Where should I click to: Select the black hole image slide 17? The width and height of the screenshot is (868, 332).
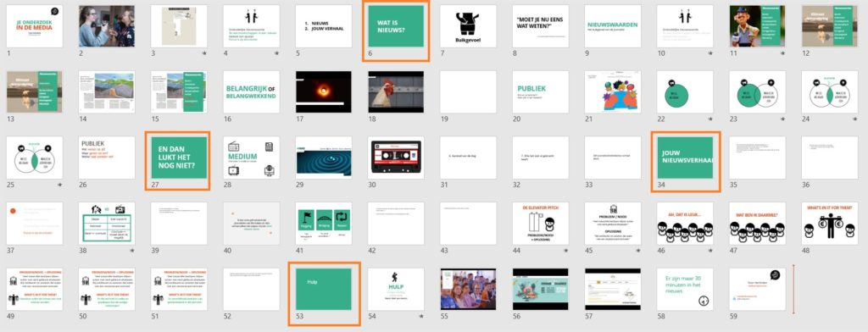(x=323, y=91)
